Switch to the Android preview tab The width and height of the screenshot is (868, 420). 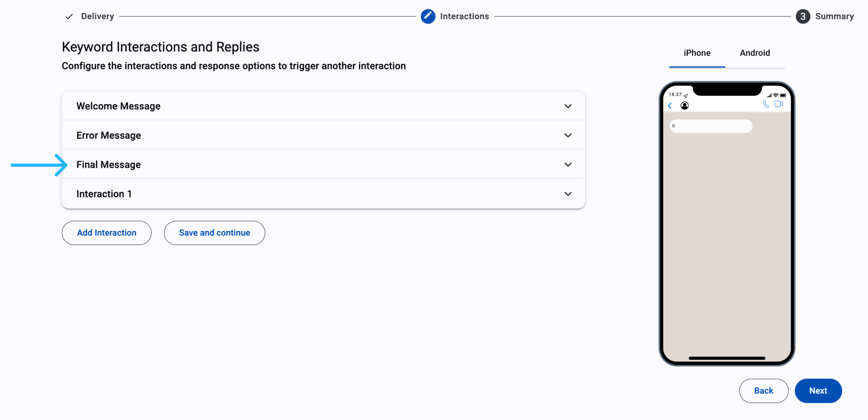(x=755, y=53)
